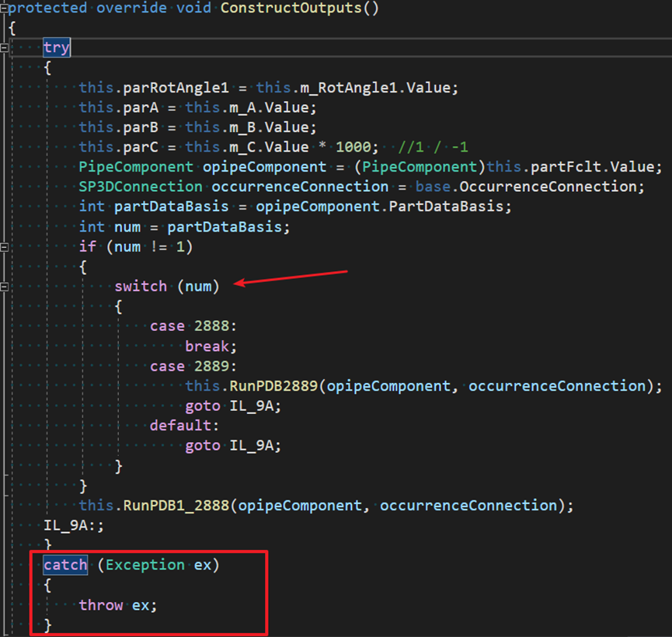Click the comment '//1 / -1'
Viewport: 672px width, 637px height.
coord(433,147)
